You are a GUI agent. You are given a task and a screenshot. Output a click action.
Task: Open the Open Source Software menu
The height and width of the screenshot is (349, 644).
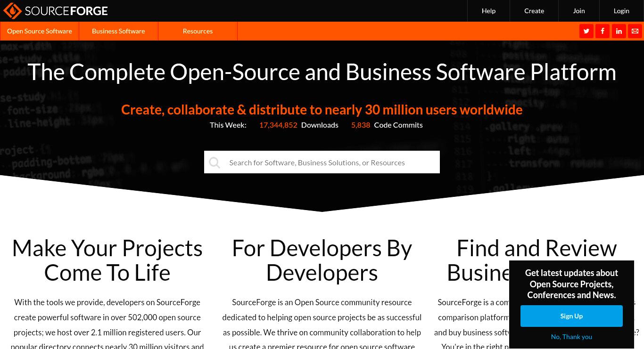(x=40, y=31)
